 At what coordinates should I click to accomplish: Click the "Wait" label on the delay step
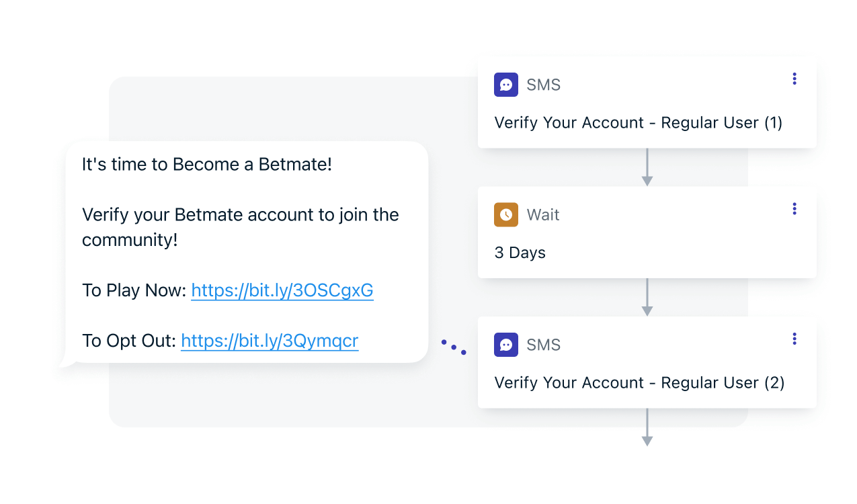[x=543, y=215]
